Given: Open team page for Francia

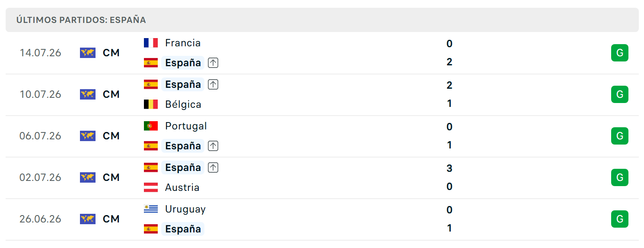Looking at the screenshot, I should pyautogui.click(x=183, y=43).
